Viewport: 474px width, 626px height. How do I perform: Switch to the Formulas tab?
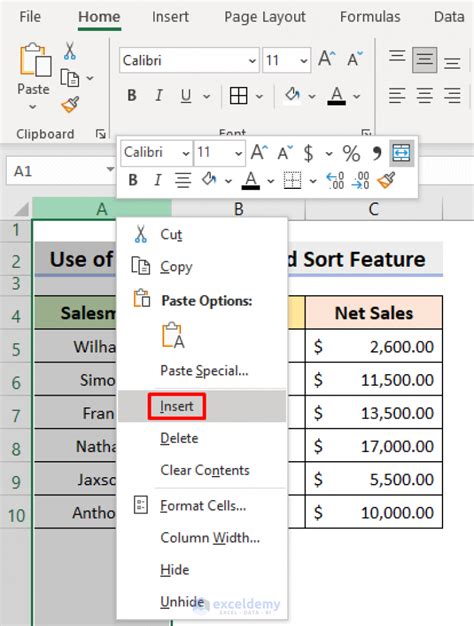[x=370, y=17]
